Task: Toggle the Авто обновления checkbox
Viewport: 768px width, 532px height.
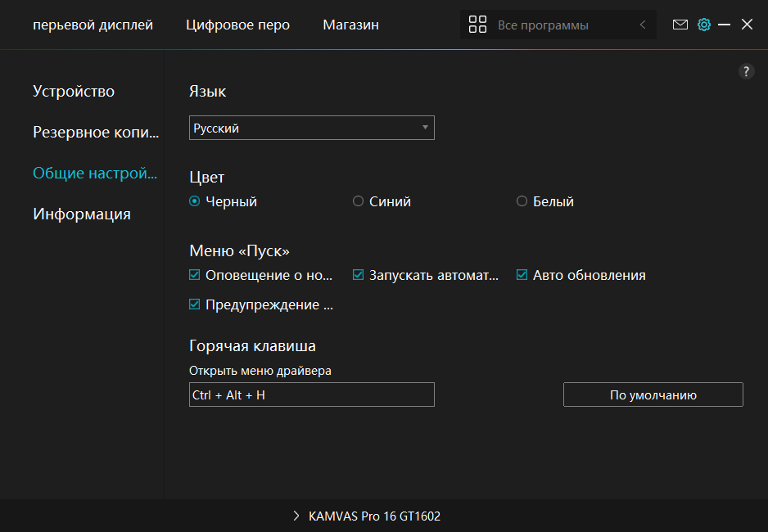Action: pos(522,275)
